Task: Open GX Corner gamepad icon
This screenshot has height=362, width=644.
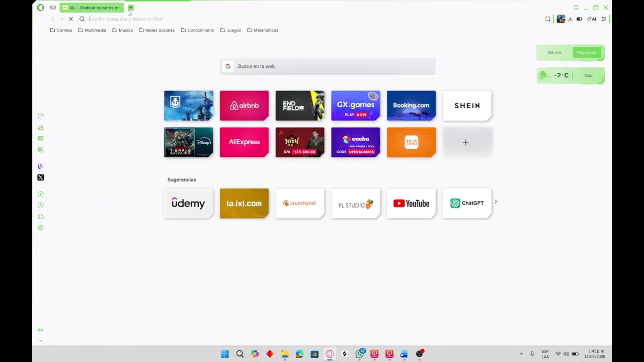Action: point(53,8)
